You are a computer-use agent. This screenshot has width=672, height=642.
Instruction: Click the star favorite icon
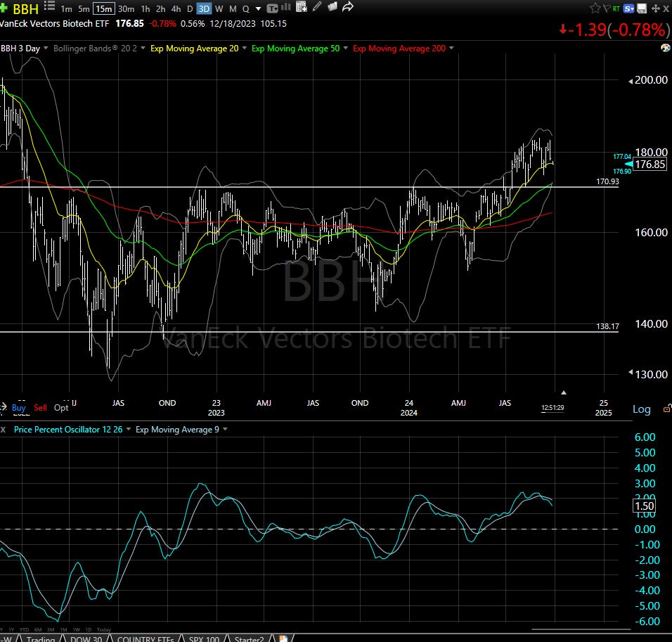(595, 8)
